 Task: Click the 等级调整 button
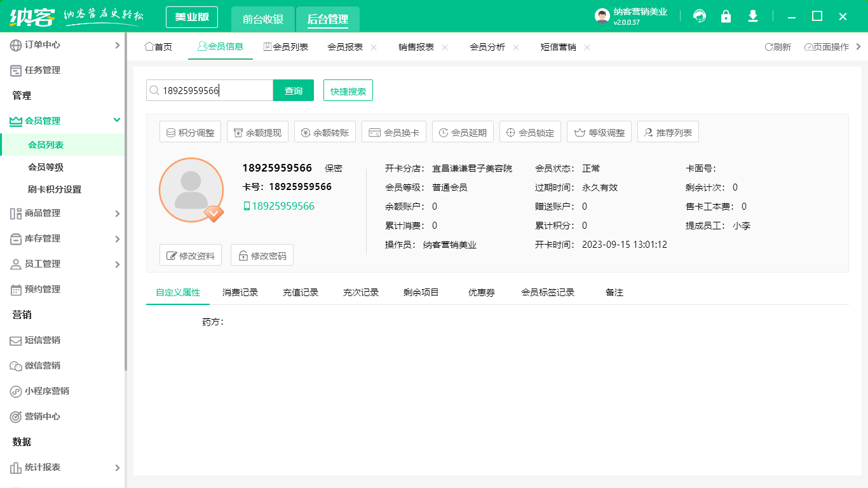(x=600, y=132)
